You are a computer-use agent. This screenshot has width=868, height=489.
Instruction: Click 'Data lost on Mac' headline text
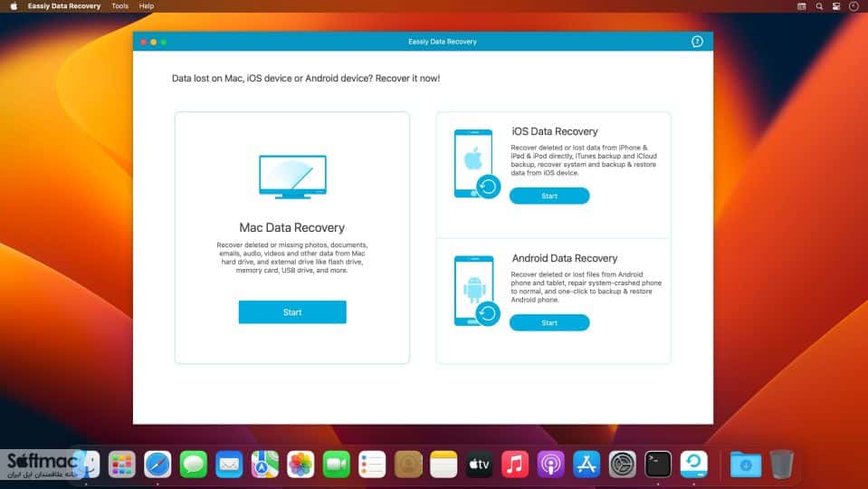coord(306,79)
